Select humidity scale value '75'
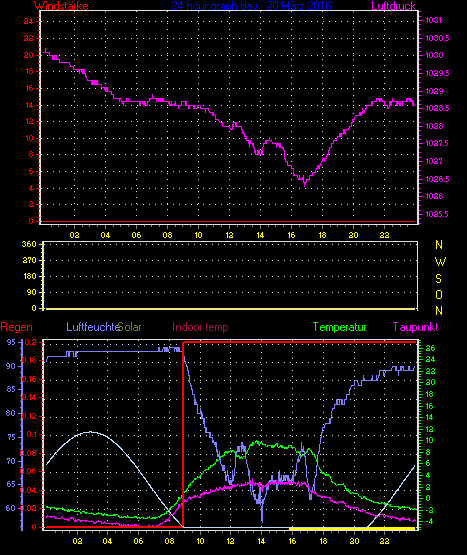467x555 pixels. 11,437
